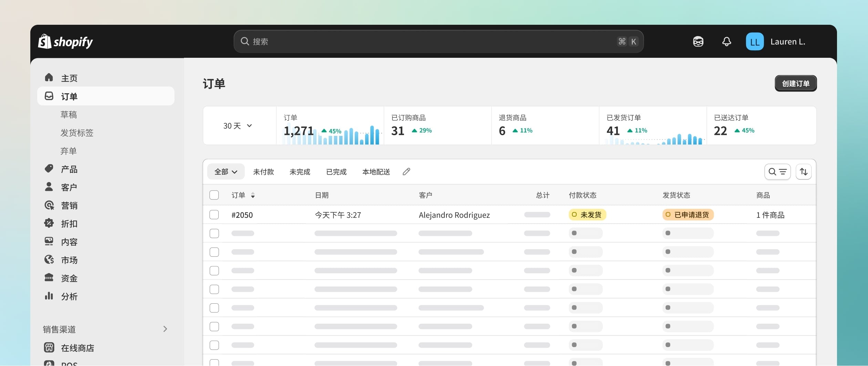Switch to the 已完成 tab
Image resolution: width=868 pixels, height=366 pixels.
coord(337,172)
